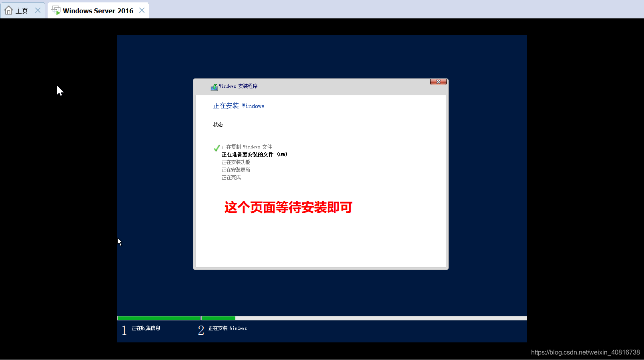Select the Windows Server 2016 tab
The width and height of the screenshot is (644, 360).
(98, 10)
